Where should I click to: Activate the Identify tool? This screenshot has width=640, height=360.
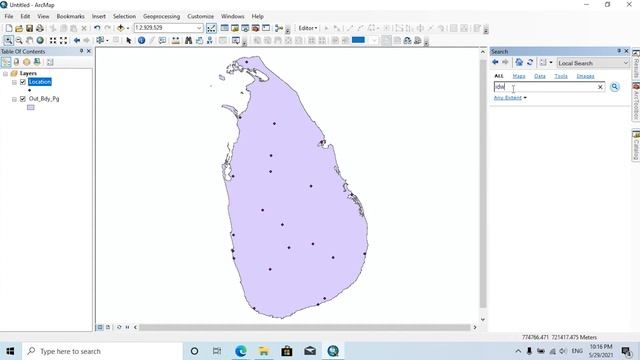point(141,40)
